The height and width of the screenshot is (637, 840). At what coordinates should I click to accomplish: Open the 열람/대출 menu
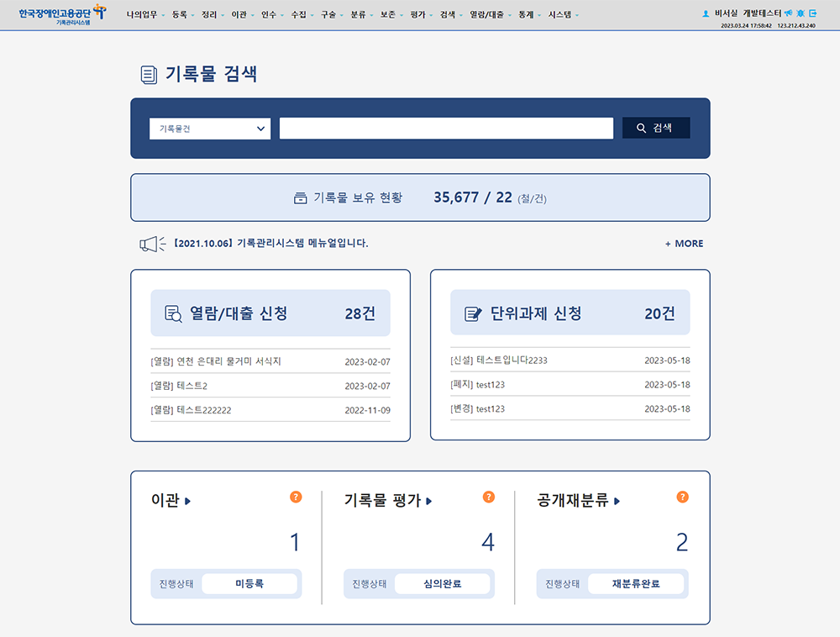[x=490, y=15]
